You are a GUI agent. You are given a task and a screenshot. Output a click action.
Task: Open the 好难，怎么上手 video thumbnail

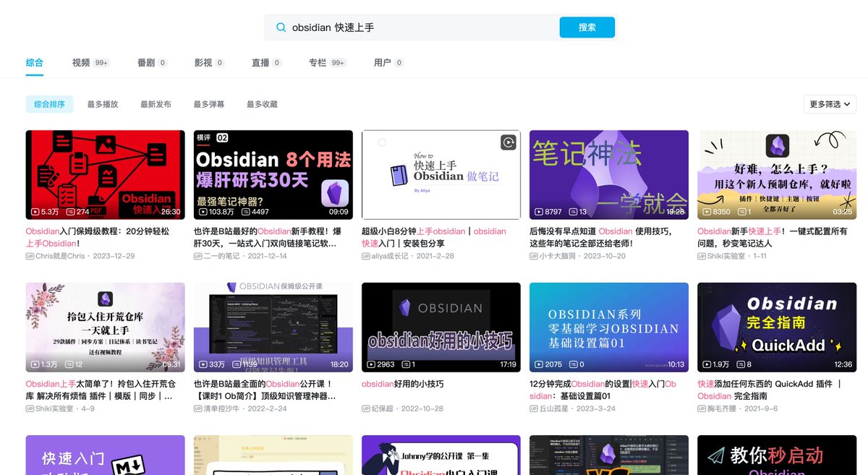pyautogui.click(x=777, y=174)
